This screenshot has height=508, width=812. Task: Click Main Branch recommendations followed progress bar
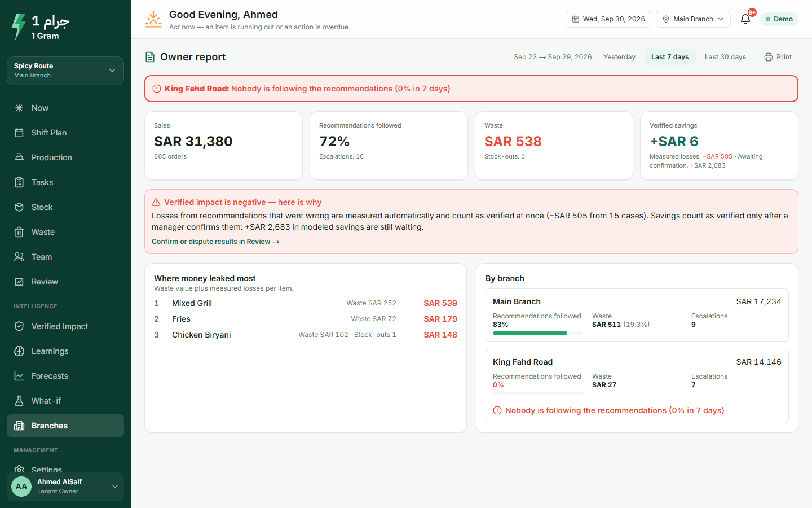(538, 333)
